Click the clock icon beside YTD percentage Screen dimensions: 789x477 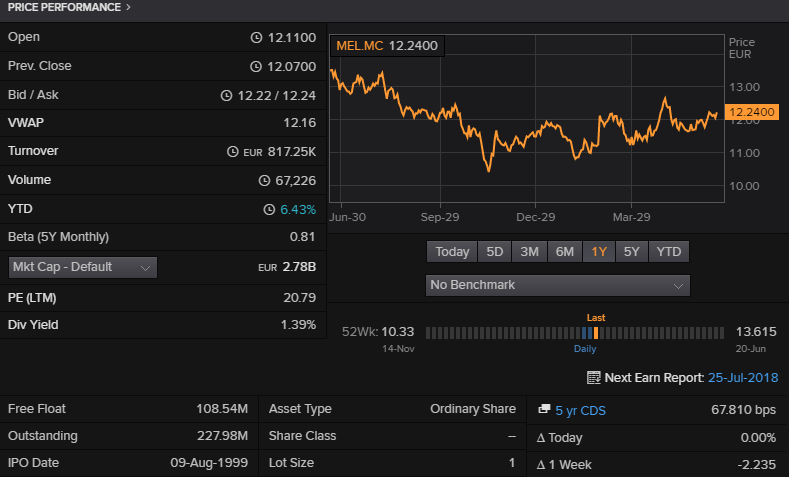(x=268, y=209)
